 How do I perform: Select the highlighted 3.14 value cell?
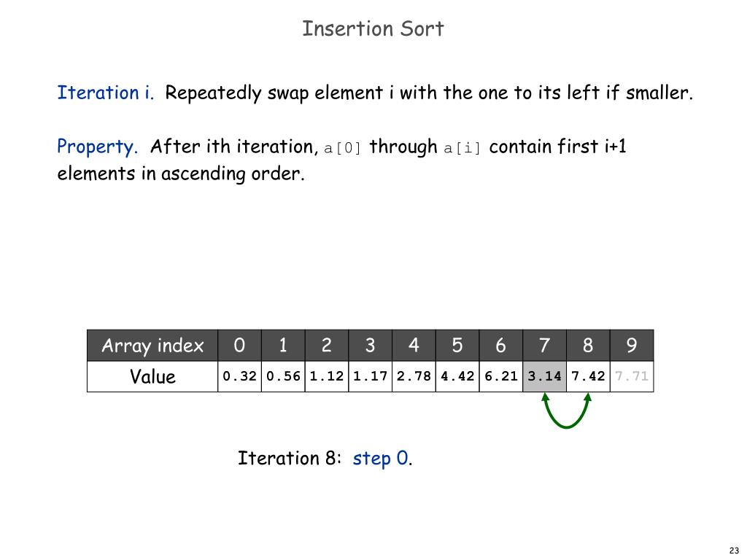[x=544, y=376]
